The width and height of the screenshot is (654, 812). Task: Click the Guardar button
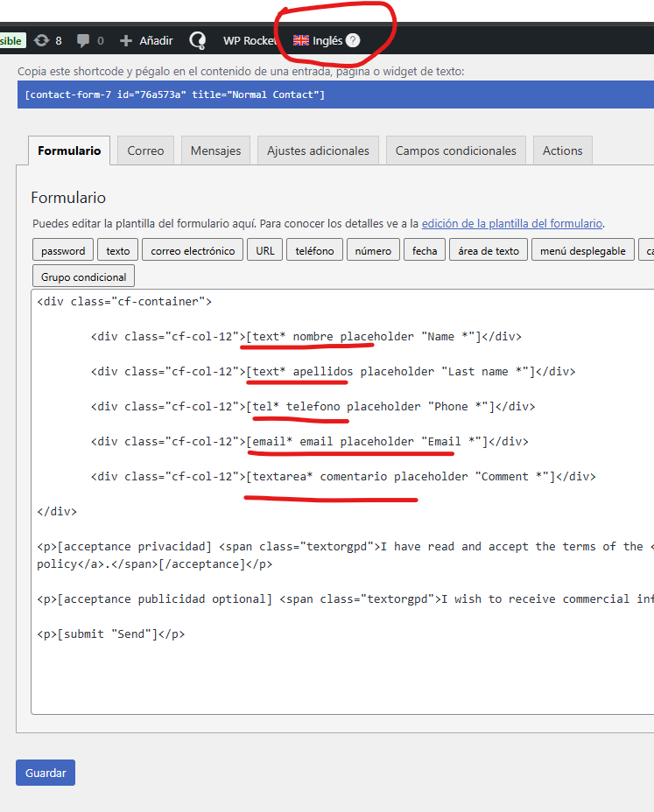pyautogui.click(x=46, y=773)
